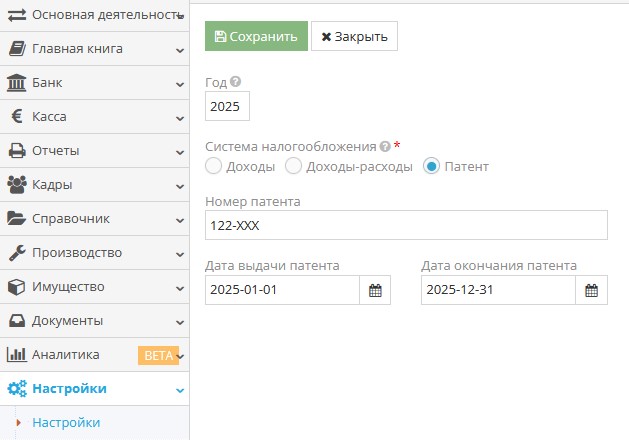The image size is (629, 440).
Task: Open the Производство menu item
Action: point(94,253)
